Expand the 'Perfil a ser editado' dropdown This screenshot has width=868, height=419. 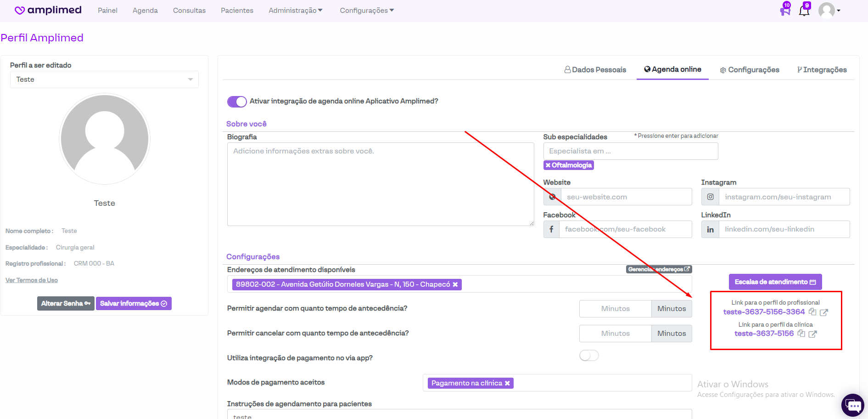(x=104, y=79)
